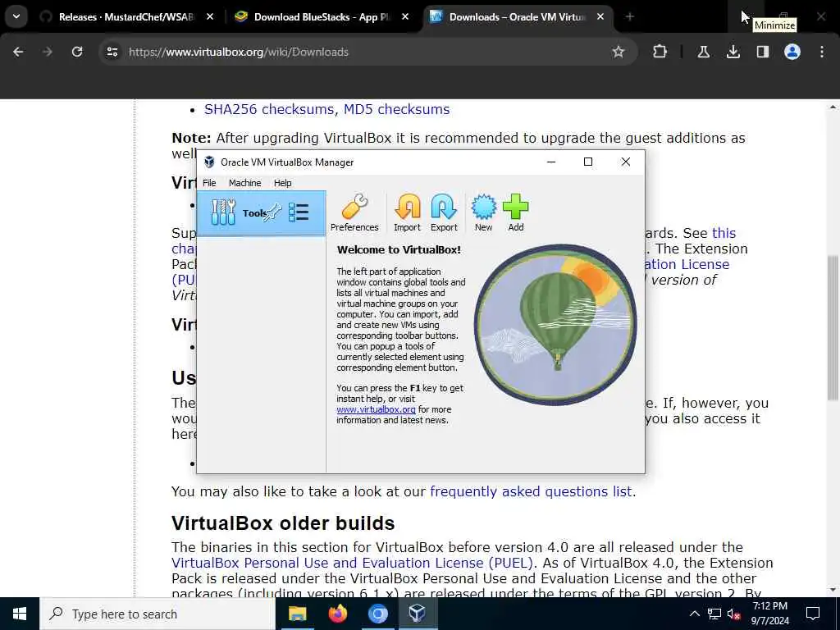Click the taskbar search box
The width and height of the screenshot is (840, 630).
[157, 614]
